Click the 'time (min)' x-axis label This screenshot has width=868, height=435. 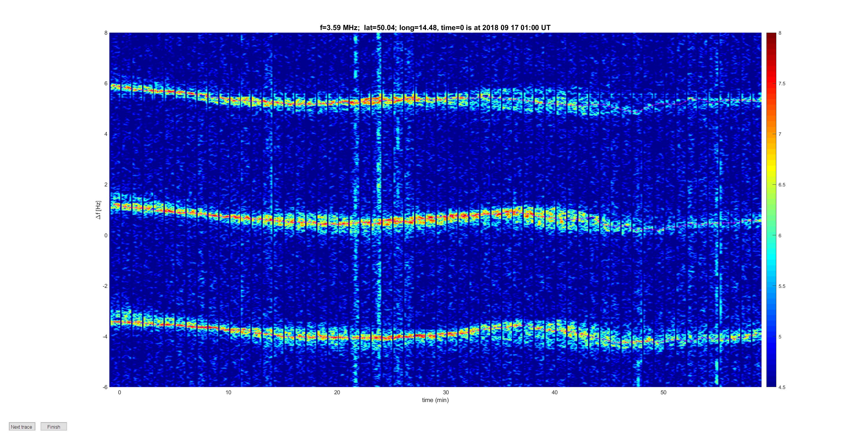point(435,400)
